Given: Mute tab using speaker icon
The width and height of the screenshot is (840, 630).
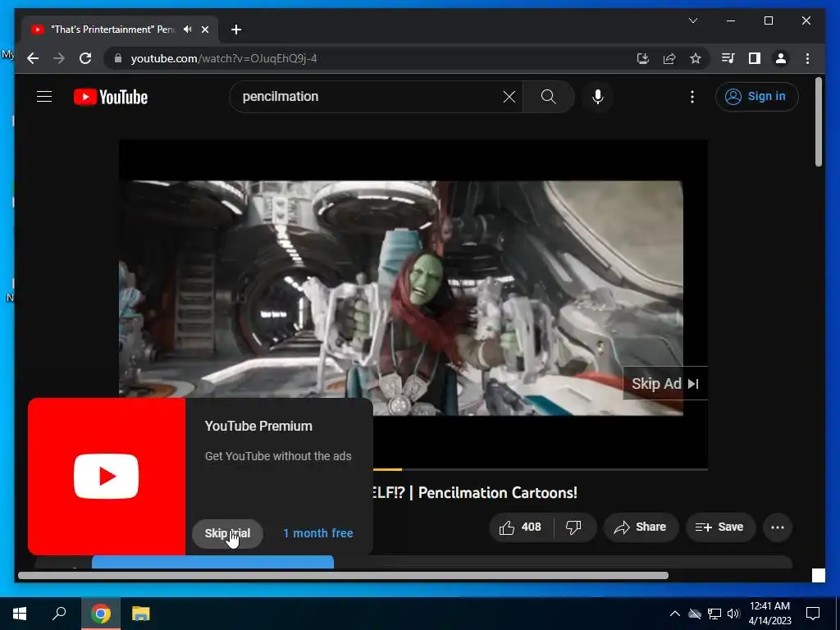Looking at the screenshot, I should point(187,30).
